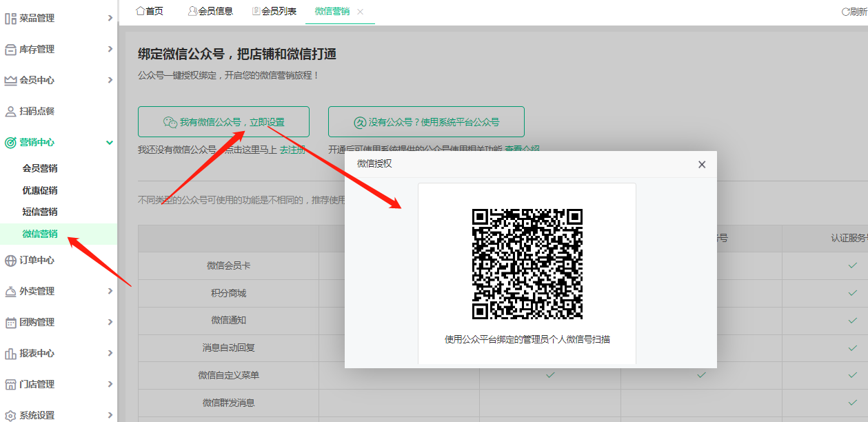
Task: Switch to the 首页 tab
Action: coord(149,11)
